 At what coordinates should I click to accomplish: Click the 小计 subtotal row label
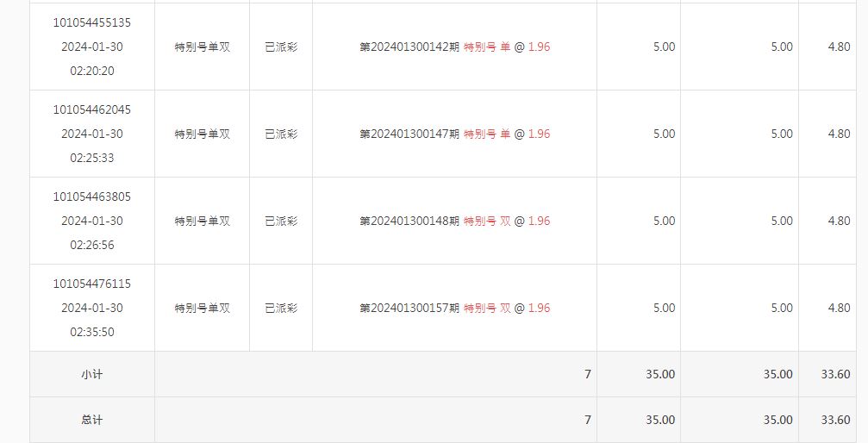tap(92, 374)
